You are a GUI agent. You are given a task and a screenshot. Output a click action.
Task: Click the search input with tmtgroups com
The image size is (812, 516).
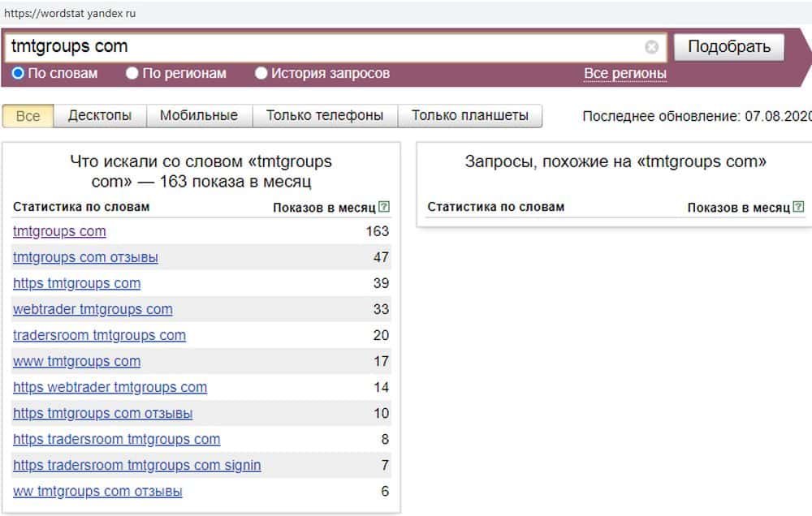coord(325,47)
